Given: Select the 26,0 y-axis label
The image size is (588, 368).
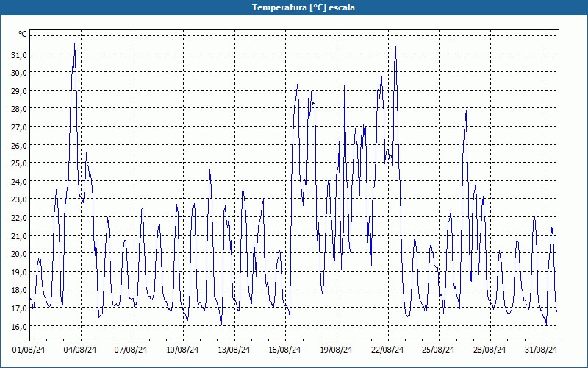Looking at the screenshot, I should 19,145.
